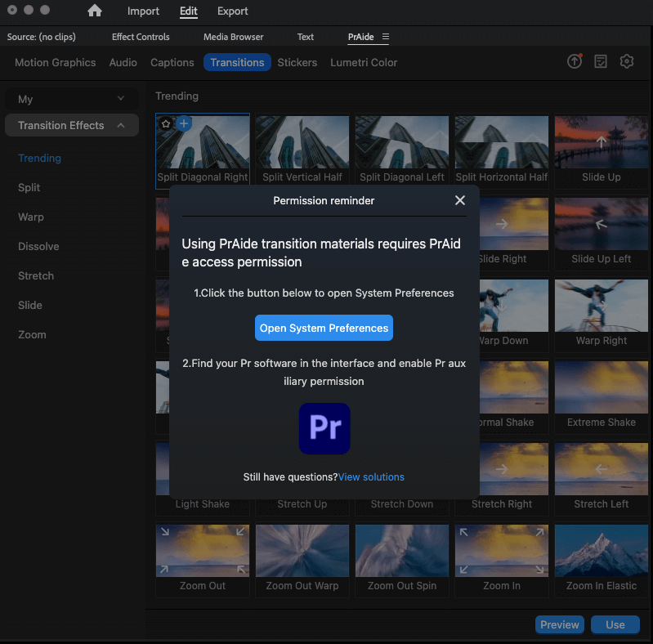Close the Permission reminder dialog
The image size is (653, 644).
point(460,200)
